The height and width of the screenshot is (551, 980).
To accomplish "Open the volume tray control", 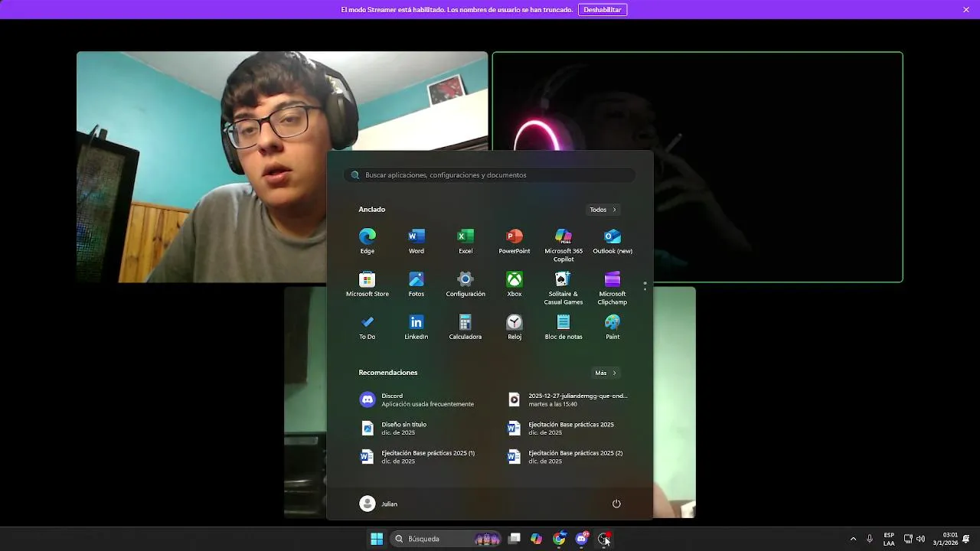I will point(920,539).
